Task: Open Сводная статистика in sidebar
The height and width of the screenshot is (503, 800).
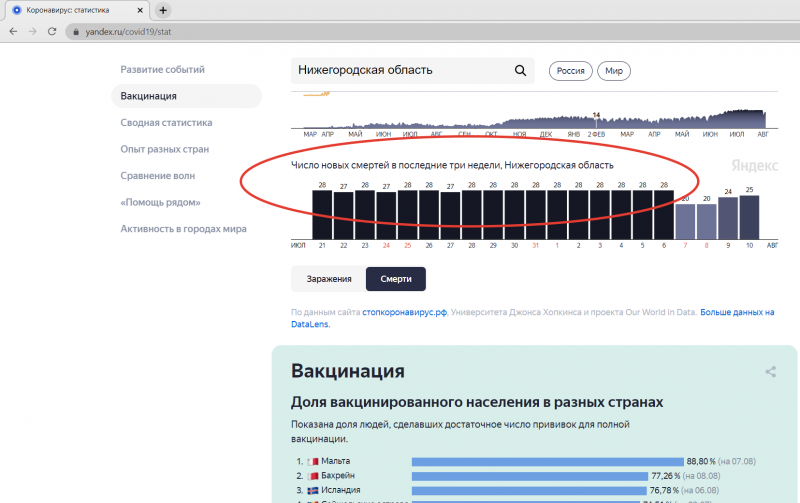Action: tap(166, 122)
